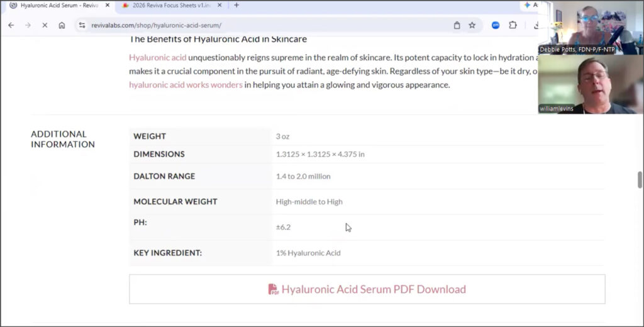Click the 'High-middle to High' value
Screen dimensions: 644x327
tap(309, 202)
